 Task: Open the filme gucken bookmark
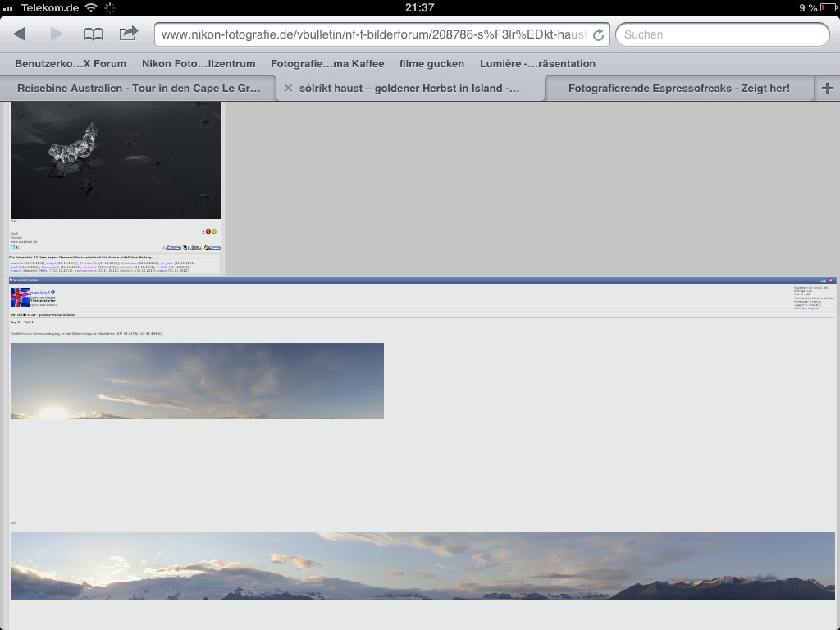pyautogui.click(x=431, y=64)
